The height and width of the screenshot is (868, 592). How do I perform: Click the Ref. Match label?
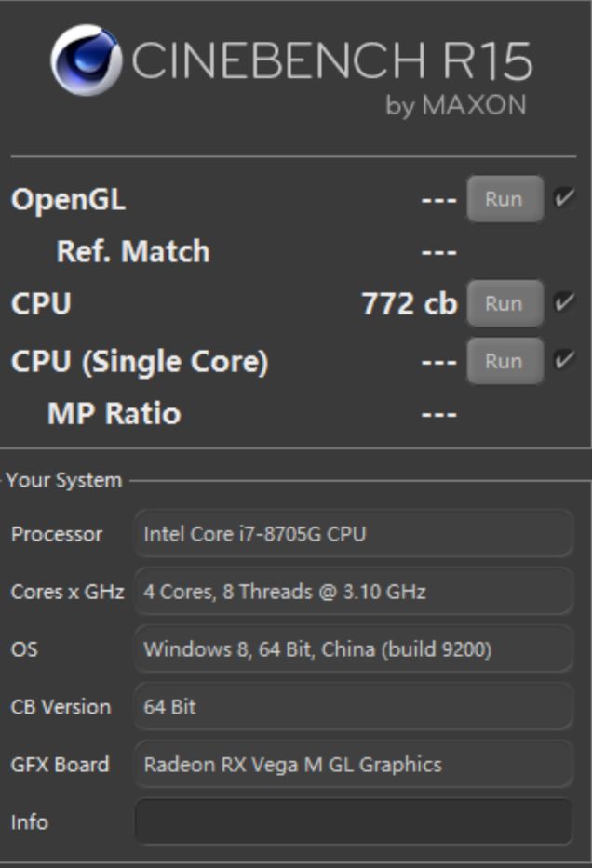pyautogui.click(x=133, y=251)
